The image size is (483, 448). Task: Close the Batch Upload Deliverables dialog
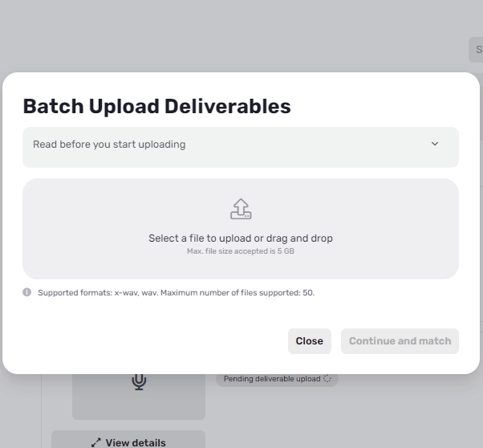pos(309,341)
